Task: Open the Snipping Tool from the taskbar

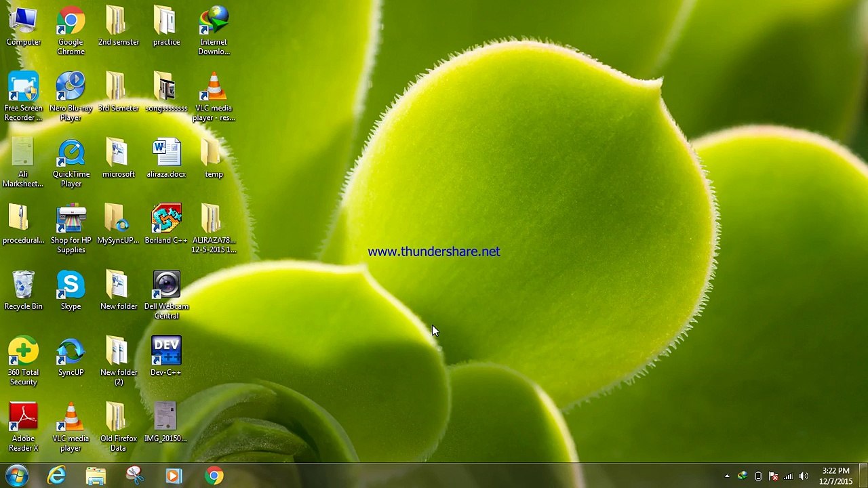Action: [136, 476]
